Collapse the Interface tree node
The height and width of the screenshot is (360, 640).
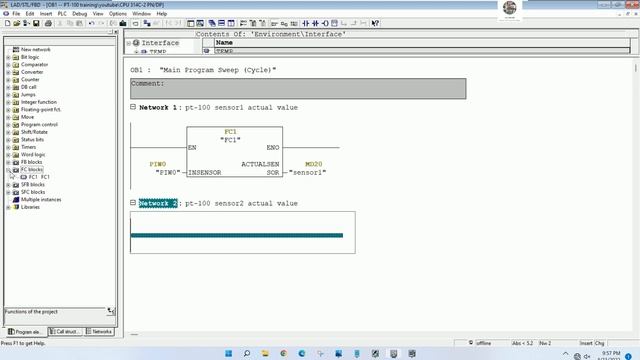pyautogui.click(x=129, y=43)
